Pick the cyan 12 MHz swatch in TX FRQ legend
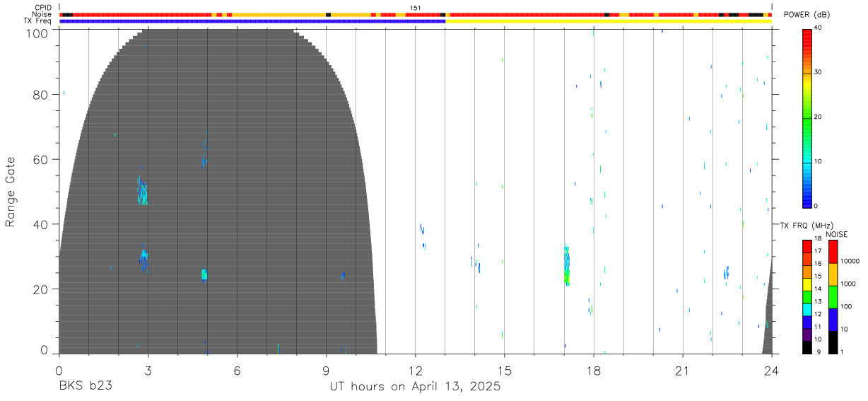This screenshot has width=868, height=401. (807, 308)
